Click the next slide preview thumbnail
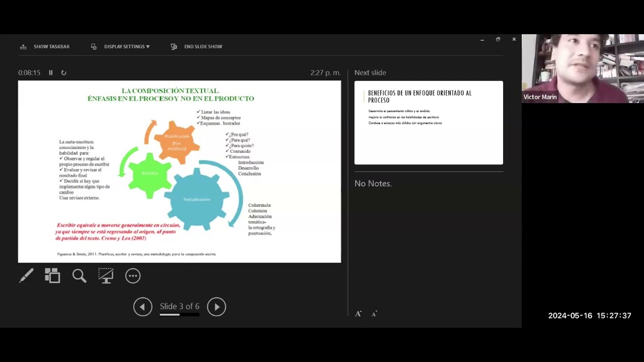The height and width of the screenshot is (362, 644). coord(428,123)
